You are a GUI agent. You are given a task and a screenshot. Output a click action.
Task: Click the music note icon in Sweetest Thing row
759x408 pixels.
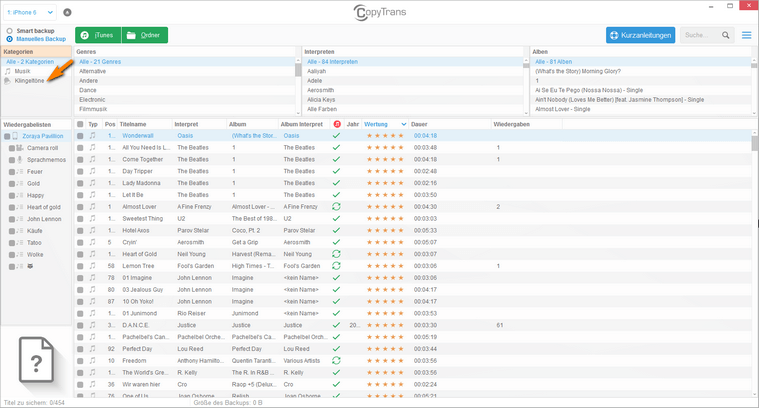[x=92, y=218]
